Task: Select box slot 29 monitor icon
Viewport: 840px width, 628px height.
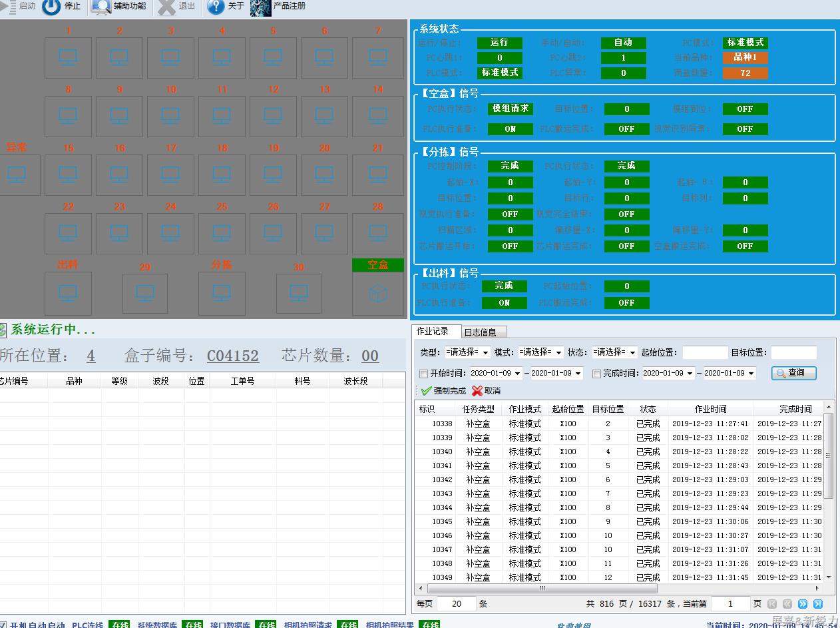Action: pyautogui.click(x=145, y=293)
